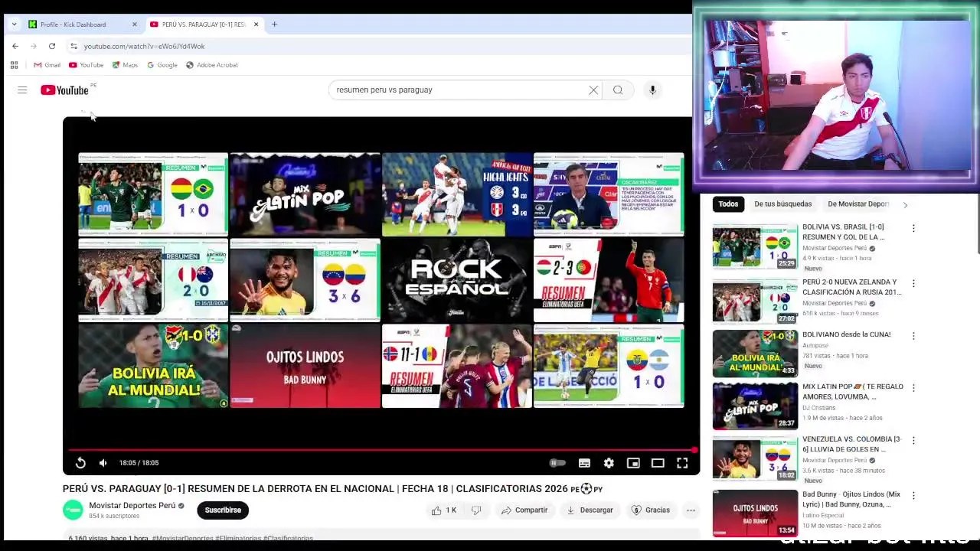980x551 pixels.
Task: Open the browser apps grid shortcut
Action: (14, 65)
